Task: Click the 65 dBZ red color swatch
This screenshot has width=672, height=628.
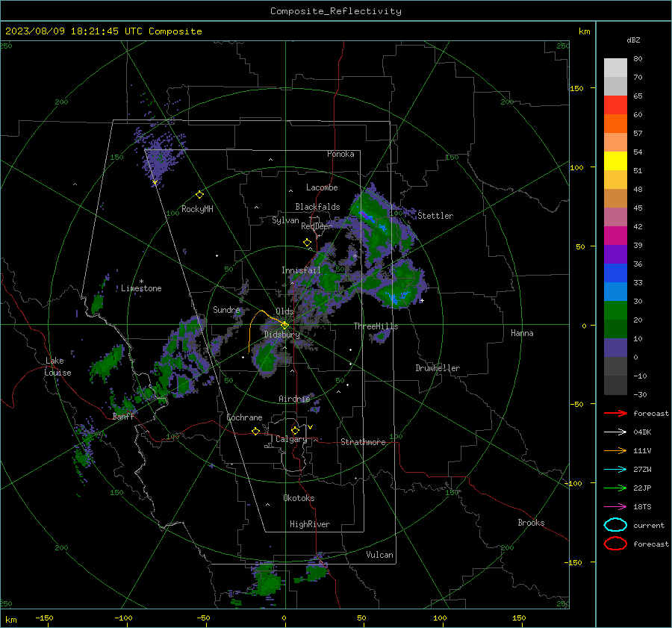Action: pyautogui.click(x=615, y=105)
